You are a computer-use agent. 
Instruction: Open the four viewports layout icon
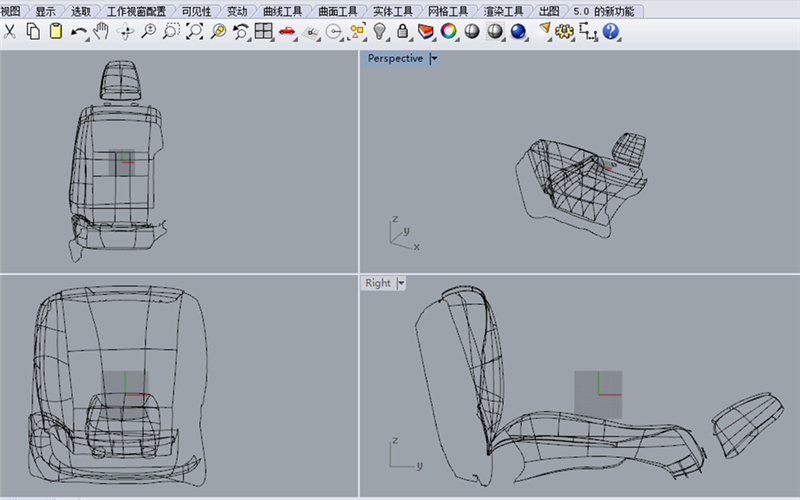[263, 32]
